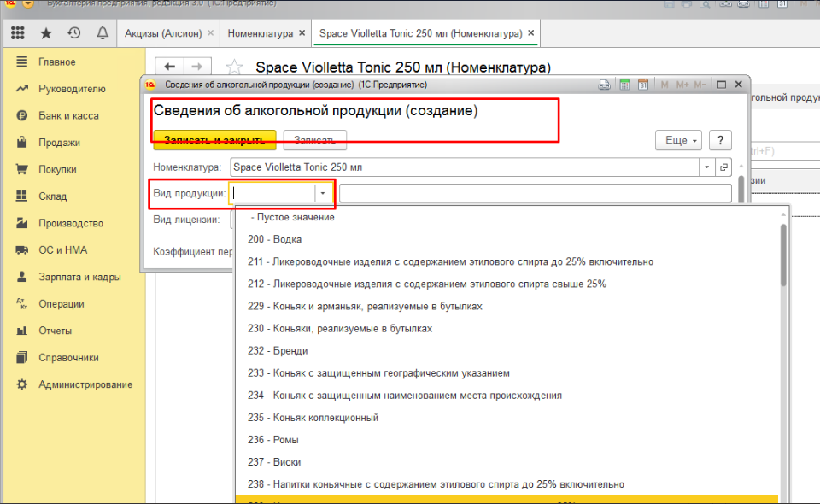Open the Справочники section

(68, 358)
